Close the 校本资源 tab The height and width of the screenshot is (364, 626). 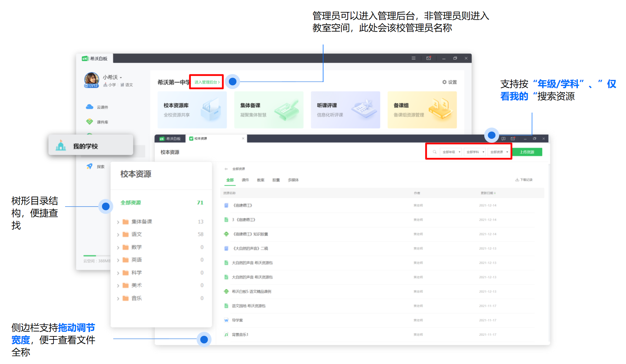pyautogui.click(x=243, y=138)
